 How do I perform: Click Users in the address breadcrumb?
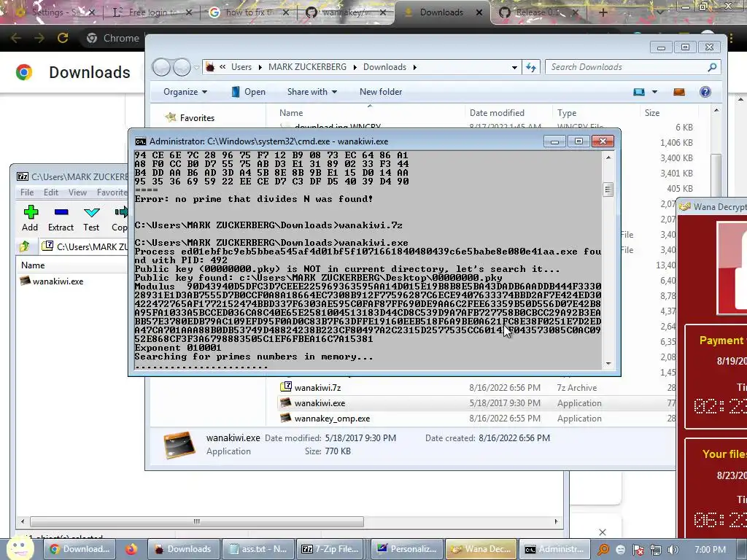coord(241,67)
